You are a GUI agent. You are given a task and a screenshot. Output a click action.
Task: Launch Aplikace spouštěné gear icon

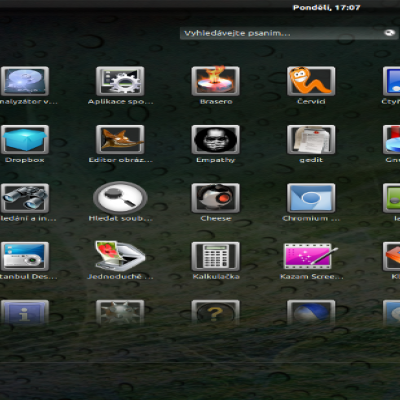click(x=120, y=81)
